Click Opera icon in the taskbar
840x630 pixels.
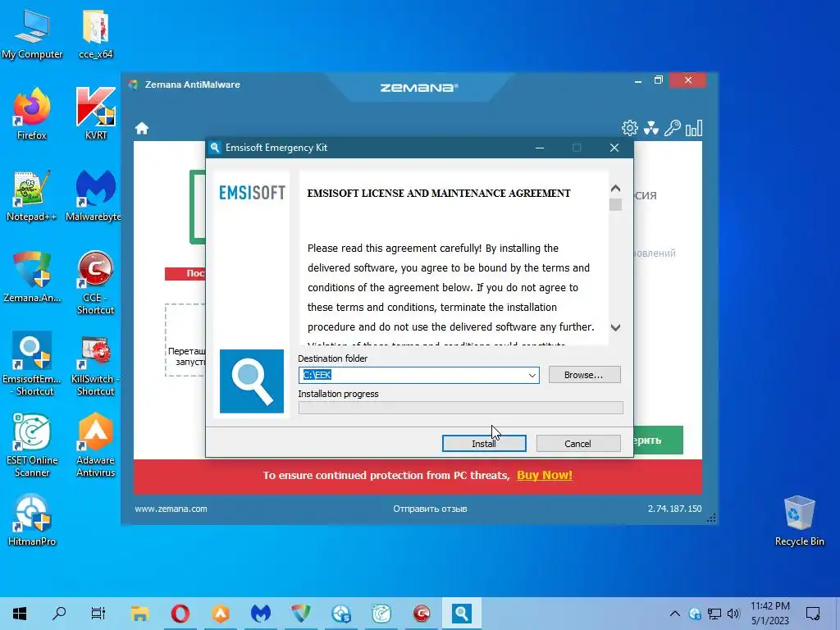[x=180, y=614]
